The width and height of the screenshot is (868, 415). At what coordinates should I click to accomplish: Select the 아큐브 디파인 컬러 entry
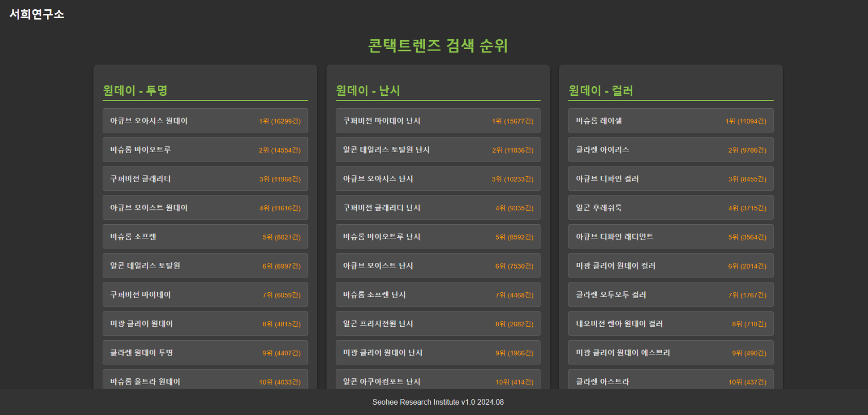(671, 178)
